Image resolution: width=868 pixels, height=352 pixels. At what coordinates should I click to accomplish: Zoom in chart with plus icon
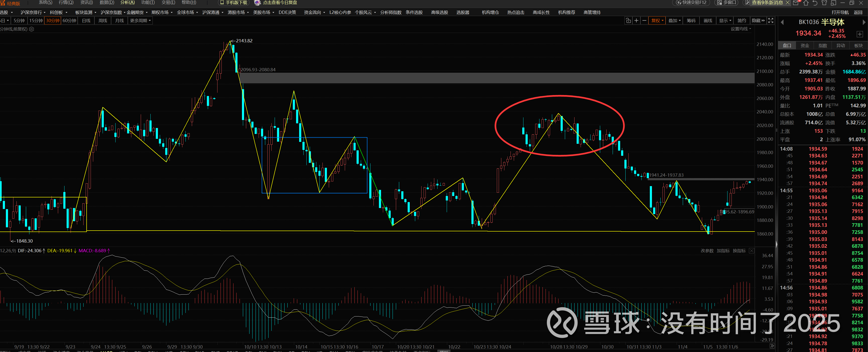point(636,20)
